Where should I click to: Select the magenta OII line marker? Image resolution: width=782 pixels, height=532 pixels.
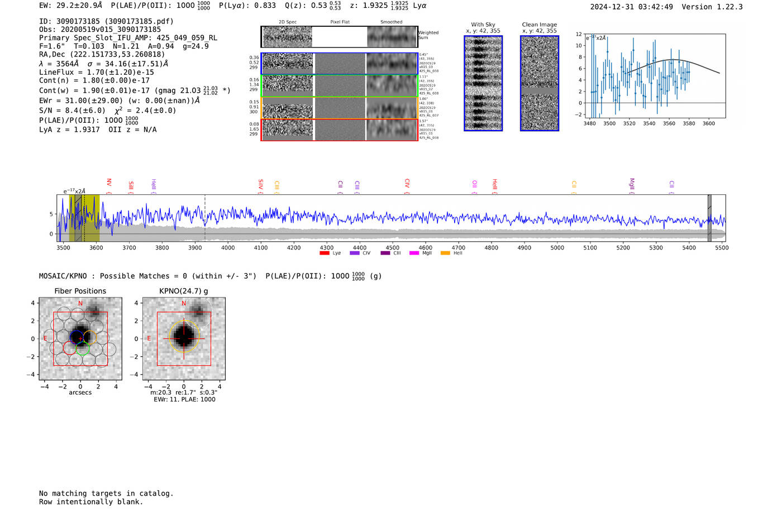(x=475, y=184)
